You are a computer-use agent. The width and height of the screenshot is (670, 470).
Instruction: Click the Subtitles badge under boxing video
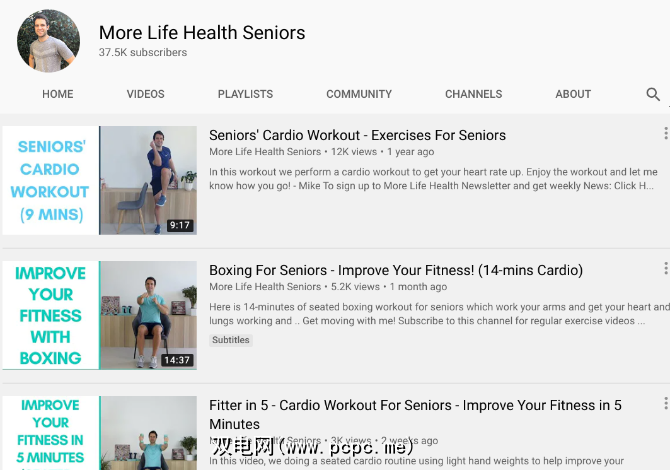pos(231,340)
